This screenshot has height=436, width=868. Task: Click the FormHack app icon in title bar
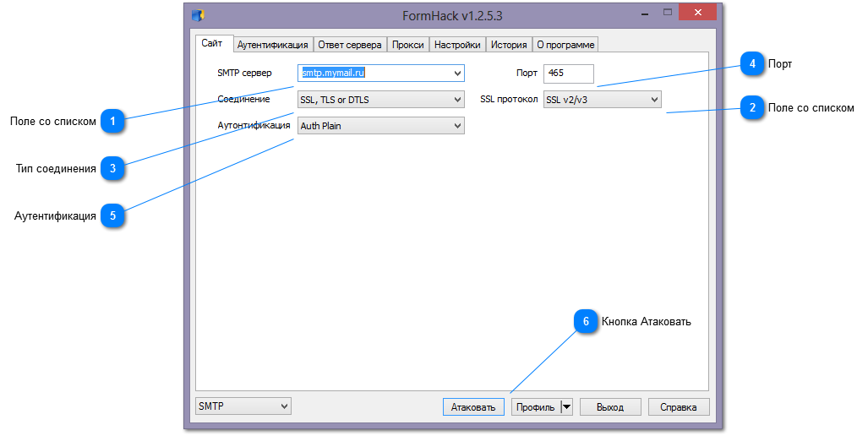pos(198,15)
